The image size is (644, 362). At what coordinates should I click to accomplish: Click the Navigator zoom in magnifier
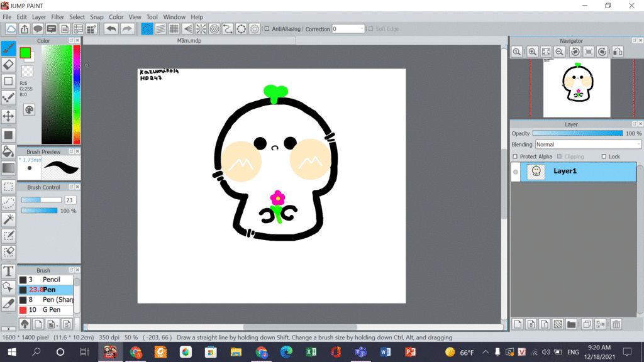click(x=532, y=52)
